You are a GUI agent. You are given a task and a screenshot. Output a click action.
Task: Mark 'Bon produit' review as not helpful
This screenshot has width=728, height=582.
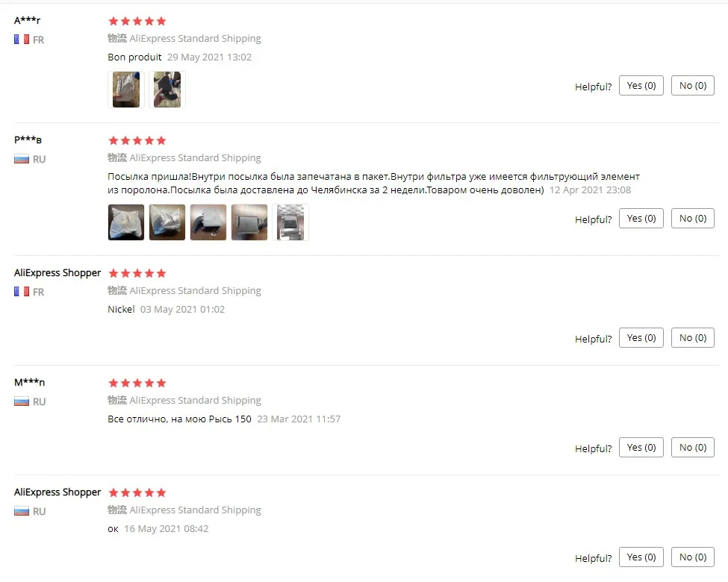click(x=693, y=85)
